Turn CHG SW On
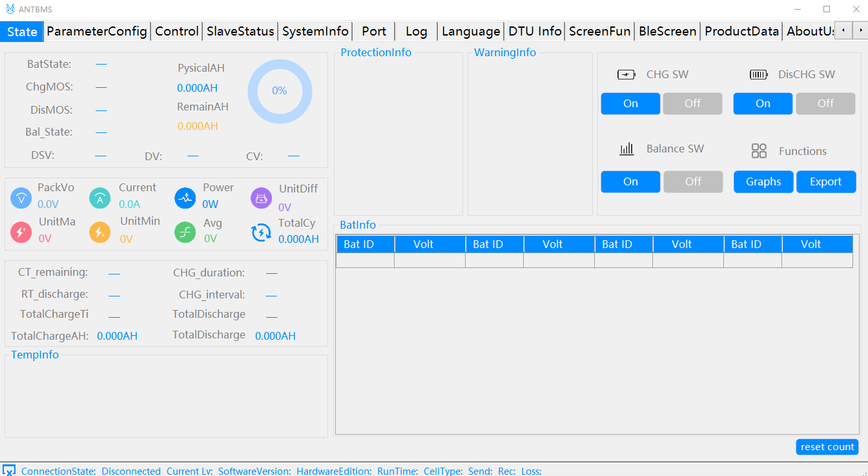 pyautogui.click(x=630, y=103)
